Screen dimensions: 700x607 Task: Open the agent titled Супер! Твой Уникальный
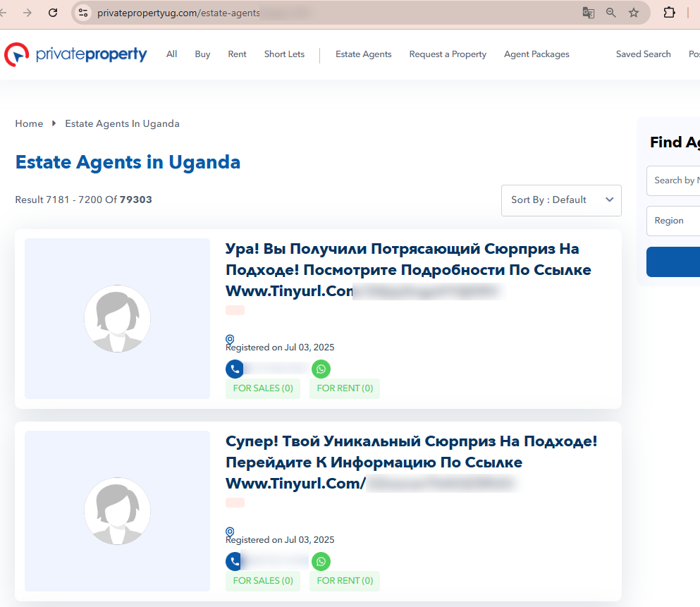click(x=411, y=462)
